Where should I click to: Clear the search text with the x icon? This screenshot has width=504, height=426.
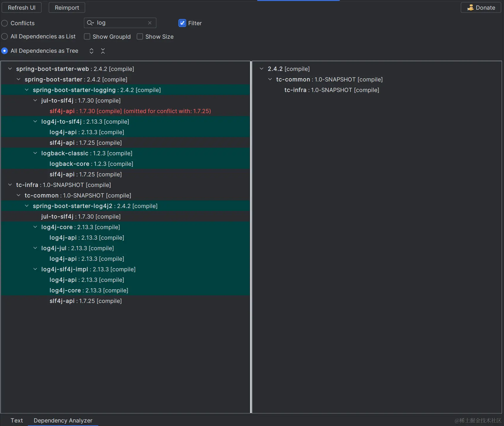[x=150, y=23]
